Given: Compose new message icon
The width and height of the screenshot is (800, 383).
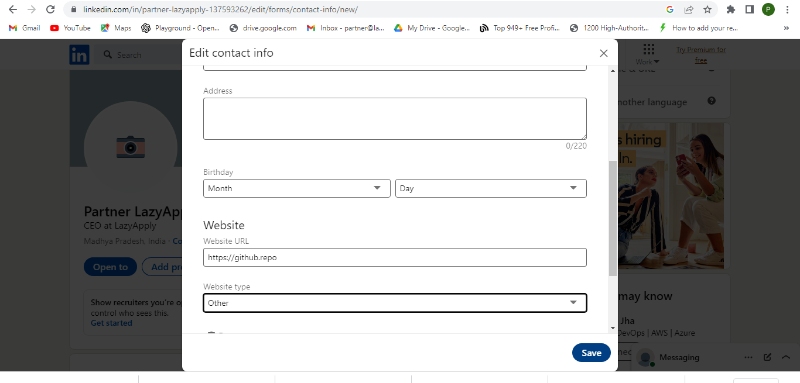Looking at the screenshot, I should [767, 358].
